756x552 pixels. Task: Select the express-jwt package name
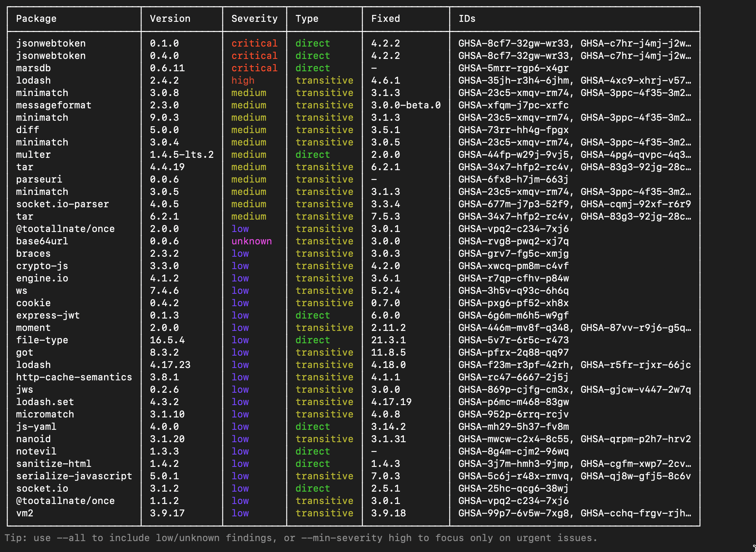[x=48, y=315]
